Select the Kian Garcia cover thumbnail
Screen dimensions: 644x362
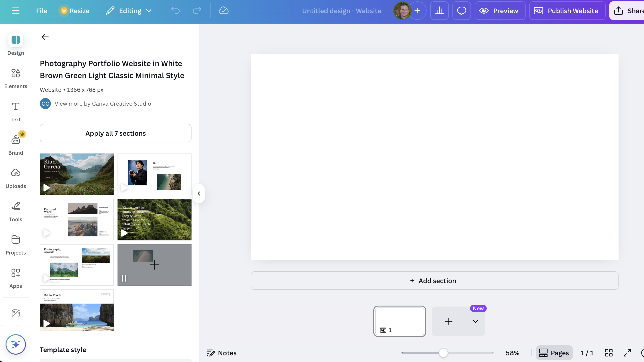click(77, 174)
